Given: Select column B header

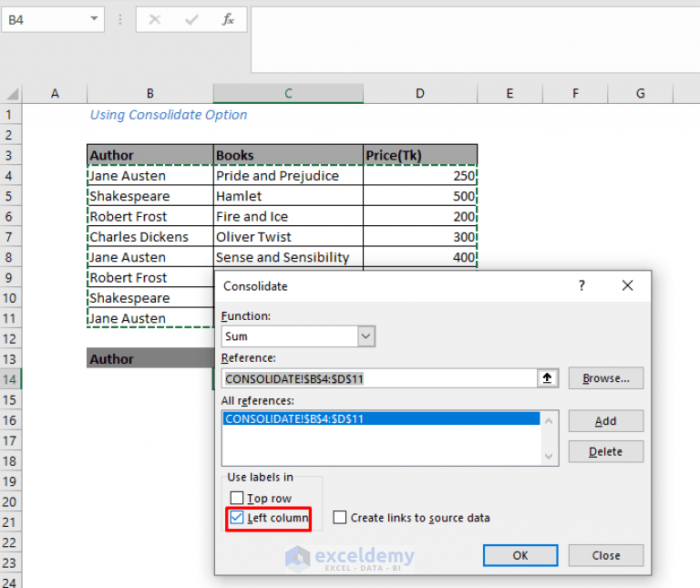Looking at the screenshot, I should (x=150, y=94).
